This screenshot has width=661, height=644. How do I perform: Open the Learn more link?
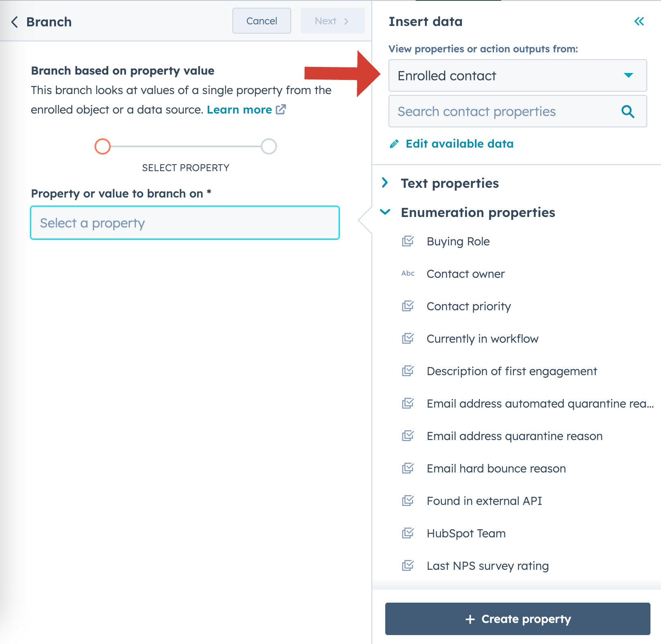tap(240, 109)
